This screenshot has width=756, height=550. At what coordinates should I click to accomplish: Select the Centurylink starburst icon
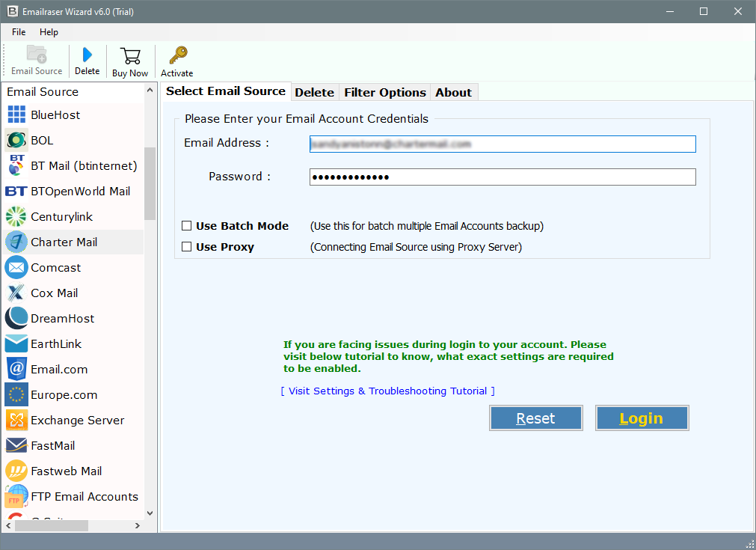[16, 216]
